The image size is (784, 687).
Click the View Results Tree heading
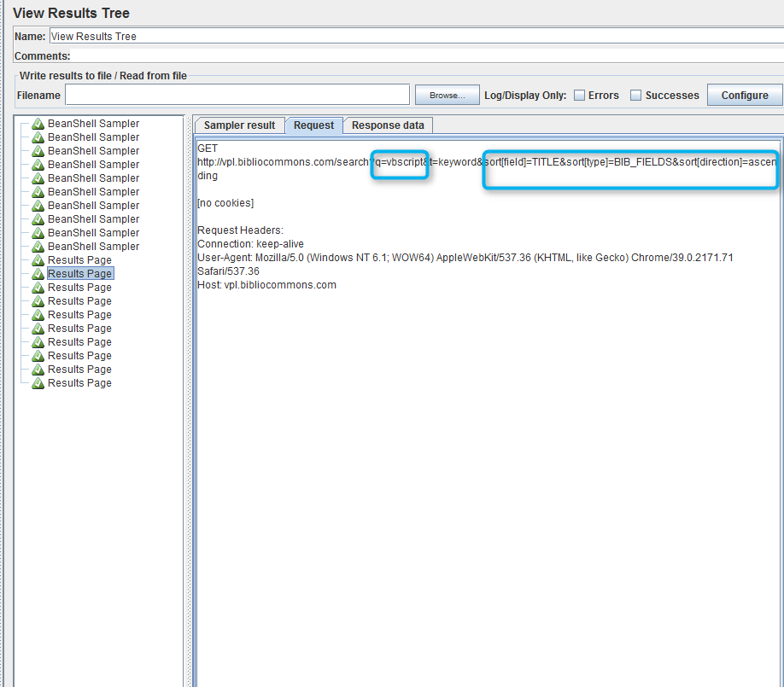coord(71,13)
